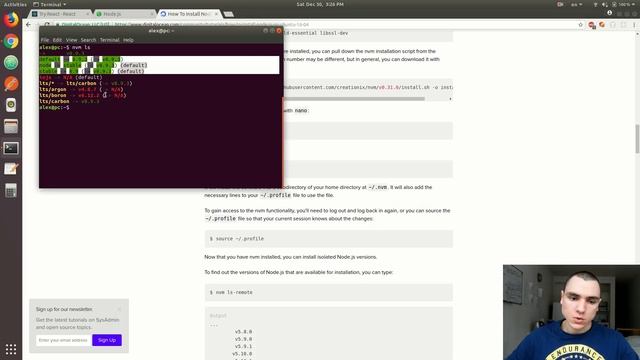Reload the page in Chrome
Viewport: 640px width, 360px height.
tap(47, 25)
